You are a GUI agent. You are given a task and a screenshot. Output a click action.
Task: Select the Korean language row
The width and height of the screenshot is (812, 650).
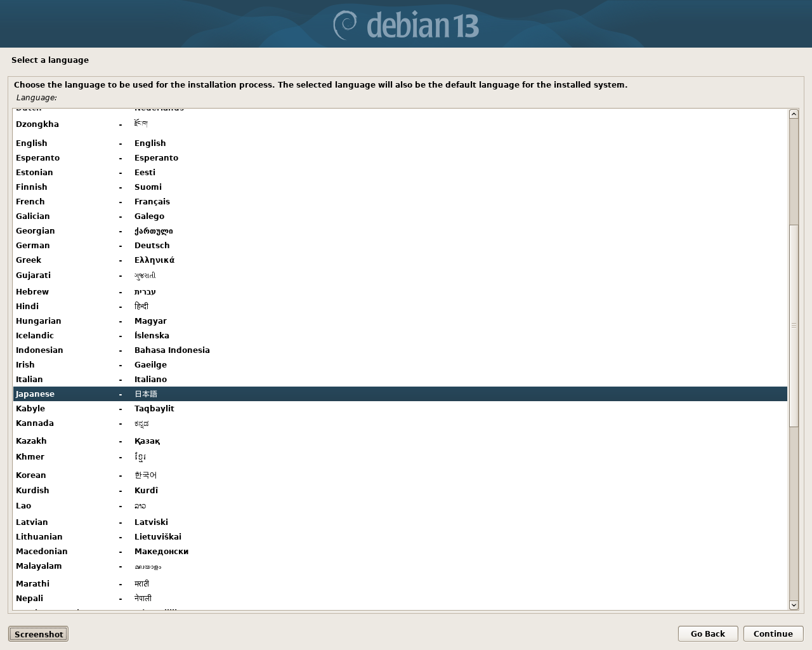[400, 475]
